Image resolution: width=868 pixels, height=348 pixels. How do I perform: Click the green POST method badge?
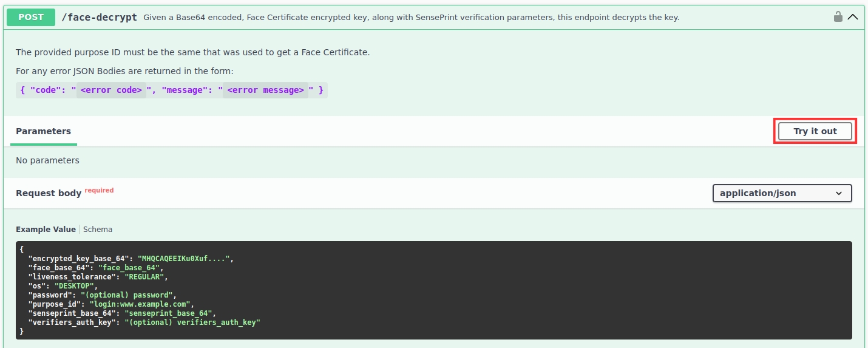[30, 17]
